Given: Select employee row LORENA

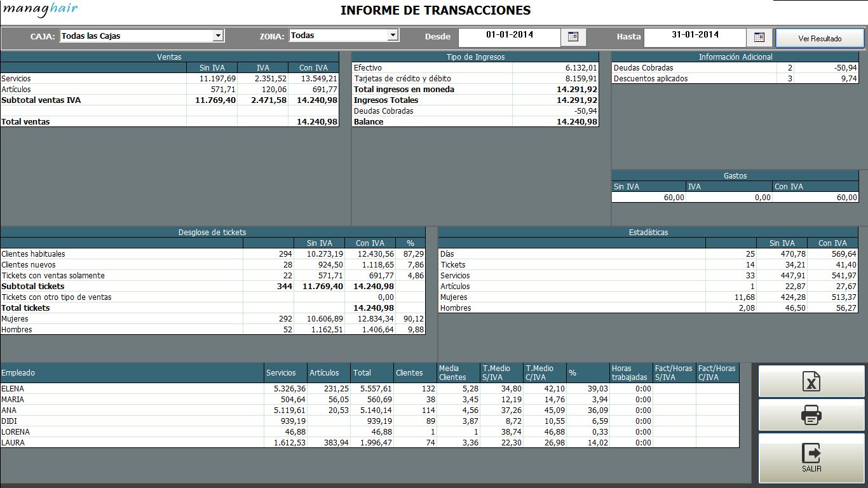Looking at the screenshot, I should pyautogui.click(x=370, y=431).
